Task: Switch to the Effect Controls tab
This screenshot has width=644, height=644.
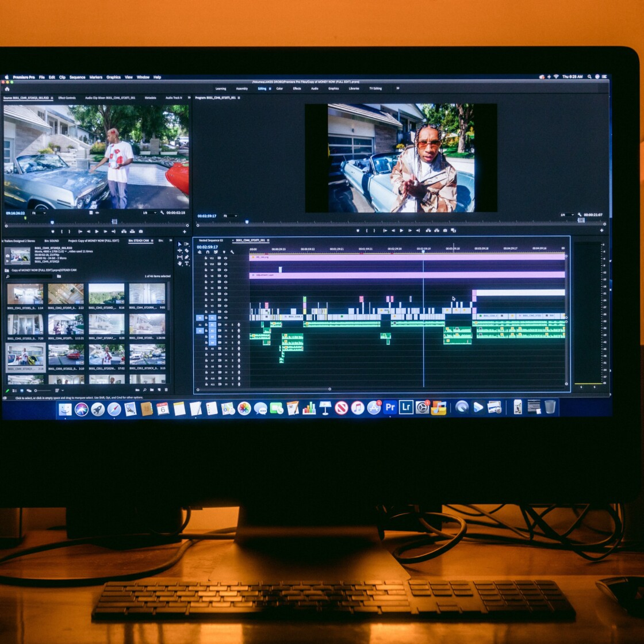Action: click(x=67, y=98)
